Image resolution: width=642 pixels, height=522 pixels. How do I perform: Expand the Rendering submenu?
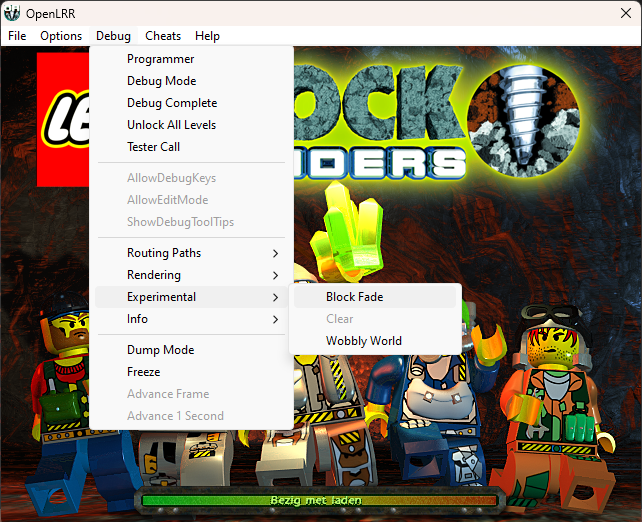coord(154,275)
